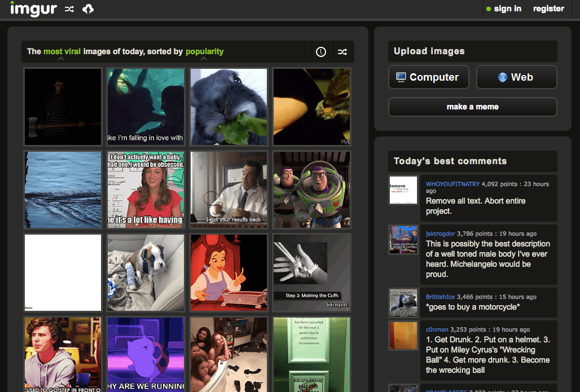The width and height of the screenshot is (580, 392).
Task: Open the rope cuffs tutorial thumbnail
Action: (311, 272)
